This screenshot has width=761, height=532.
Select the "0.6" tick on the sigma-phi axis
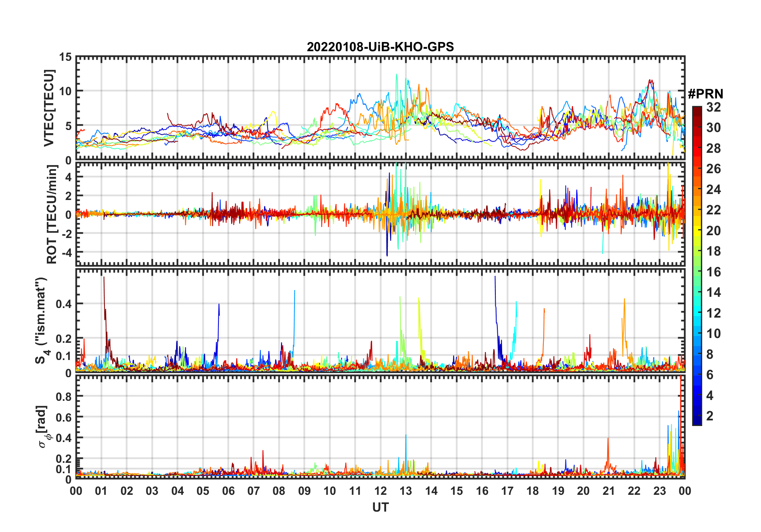pos(64,417)
